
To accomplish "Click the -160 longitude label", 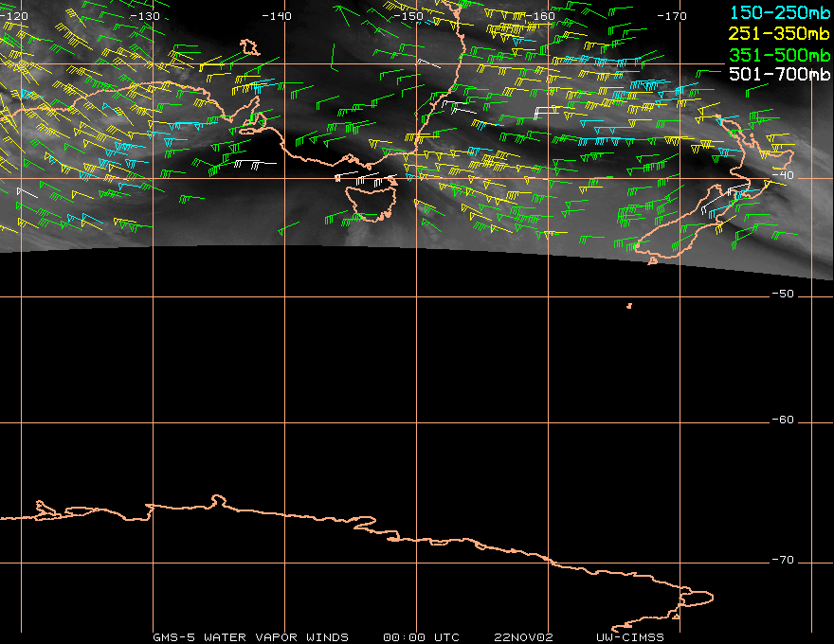I will [540, 16].
